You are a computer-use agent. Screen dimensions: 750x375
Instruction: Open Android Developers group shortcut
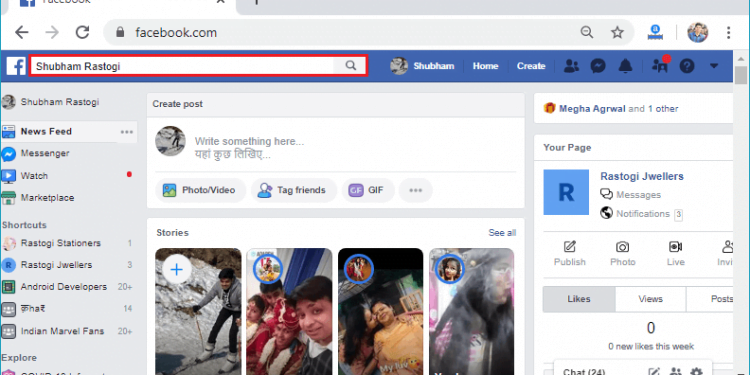tap(55, 287)
